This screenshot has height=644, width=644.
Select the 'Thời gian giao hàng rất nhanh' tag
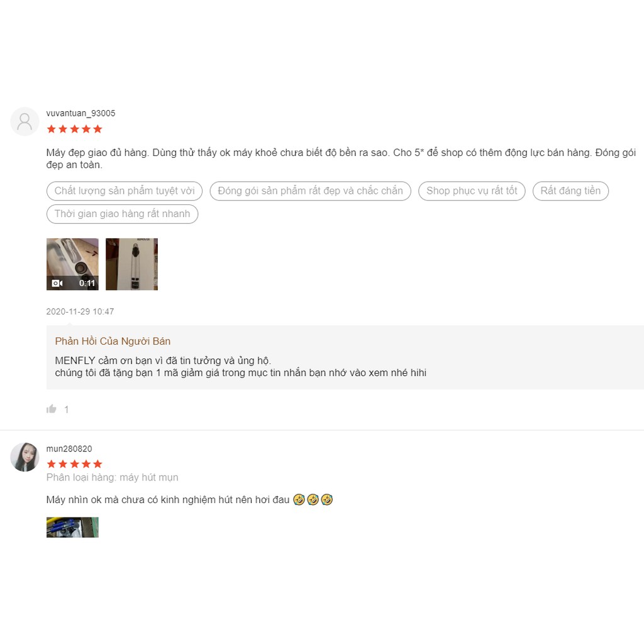click(x=123, y=214)
